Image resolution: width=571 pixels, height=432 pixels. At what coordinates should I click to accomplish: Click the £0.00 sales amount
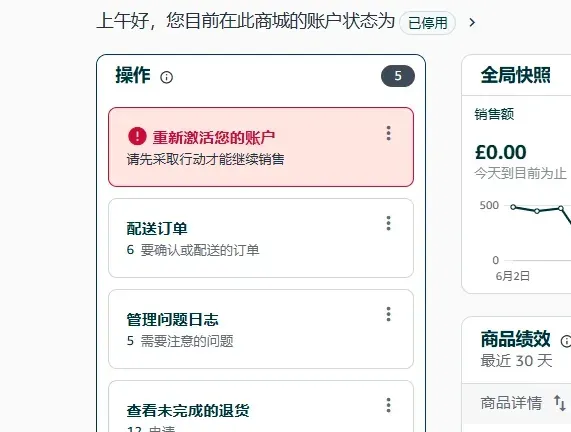pos(501,152)
